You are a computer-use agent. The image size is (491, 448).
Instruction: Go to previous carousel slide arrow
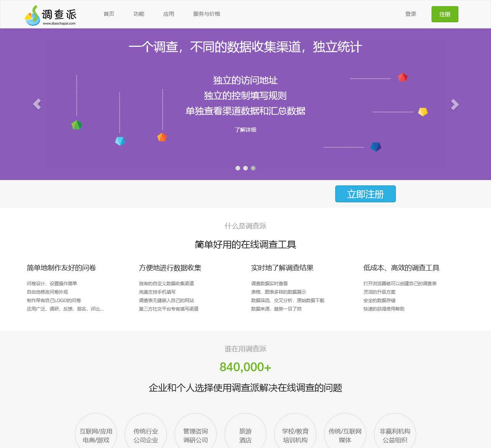click(x=37, y=104)
